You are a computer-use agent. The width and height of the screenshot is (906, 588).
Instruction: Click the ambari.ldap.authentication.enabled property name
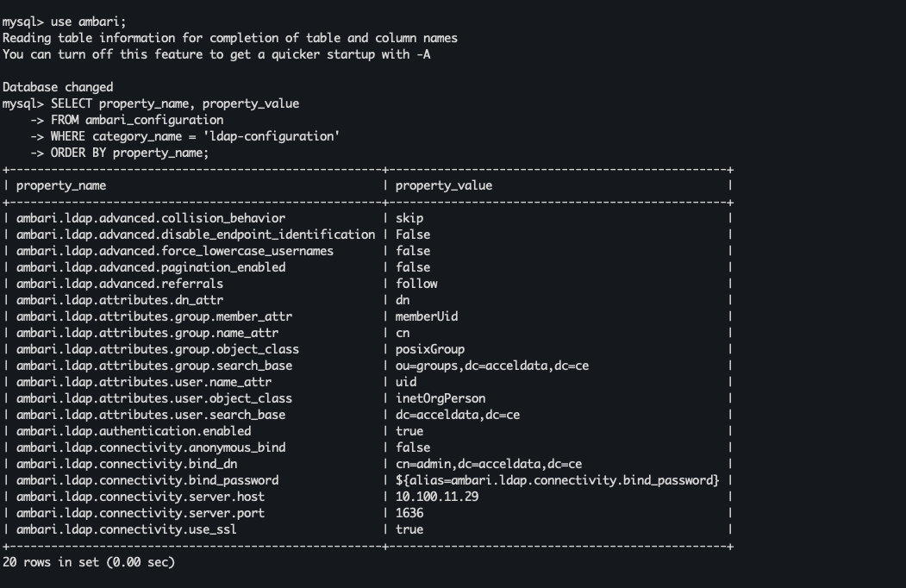pyautogui.click(x=134, y=431)
